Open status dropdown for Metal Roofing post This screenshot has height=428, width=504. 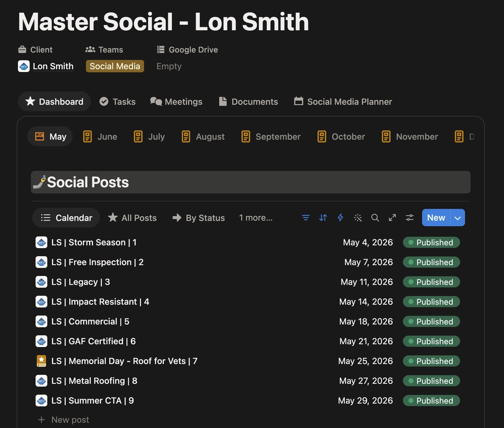coord(431,381)
